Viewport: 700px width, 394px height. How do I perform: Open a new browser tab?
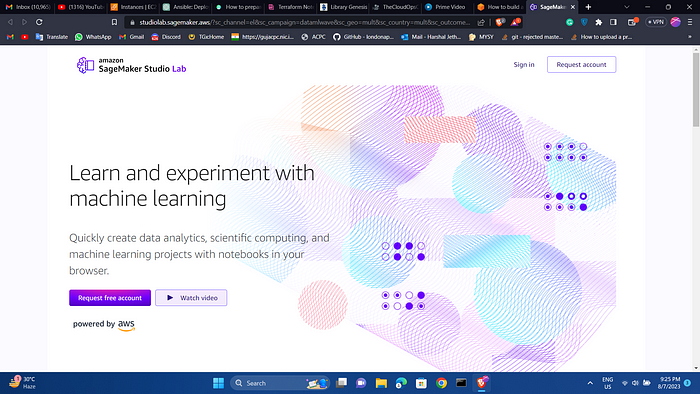point(588,7)
